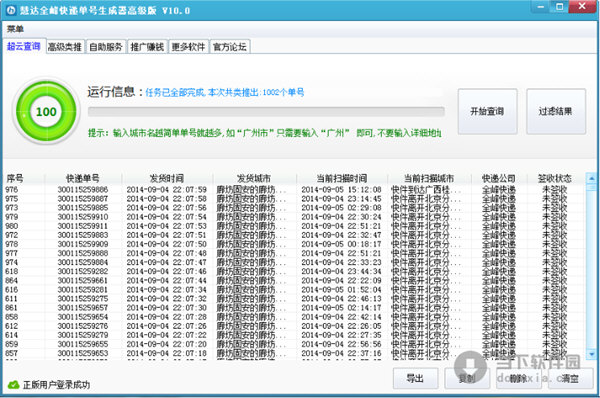Select tracking number 300115259909
This screenshot has height=398, width=600.
[83, 244]
